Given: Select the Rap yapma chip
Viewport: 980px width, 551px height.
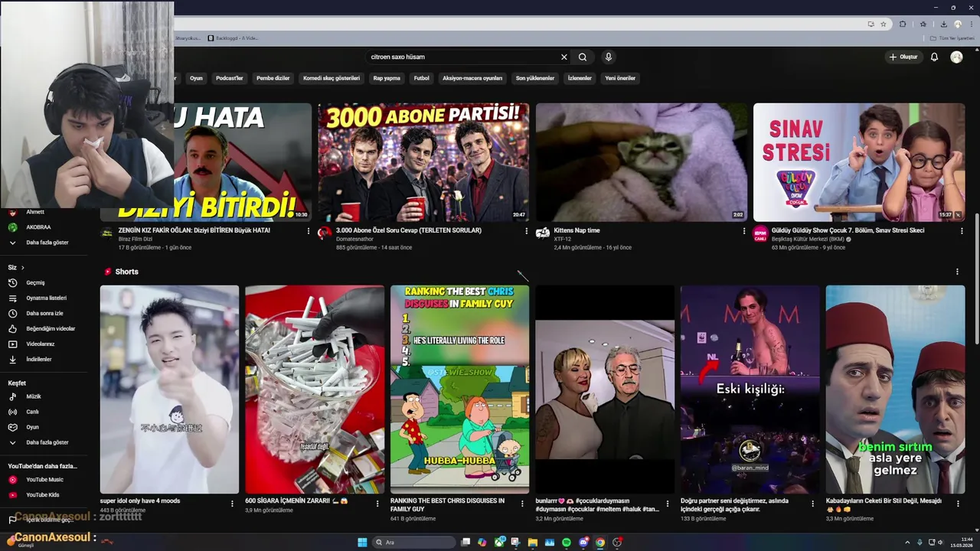Looking at the screenshot, I should (387, 78).
